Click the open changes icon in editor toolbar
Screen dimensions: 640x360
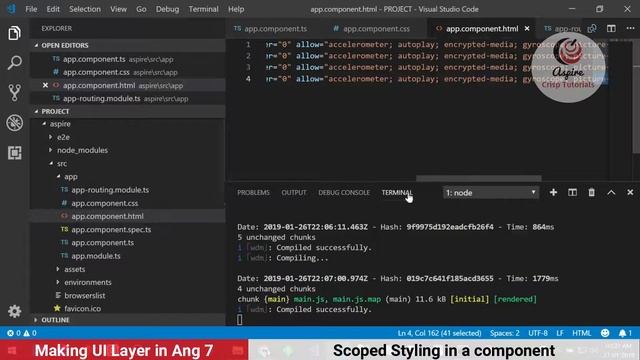point(592,29)
